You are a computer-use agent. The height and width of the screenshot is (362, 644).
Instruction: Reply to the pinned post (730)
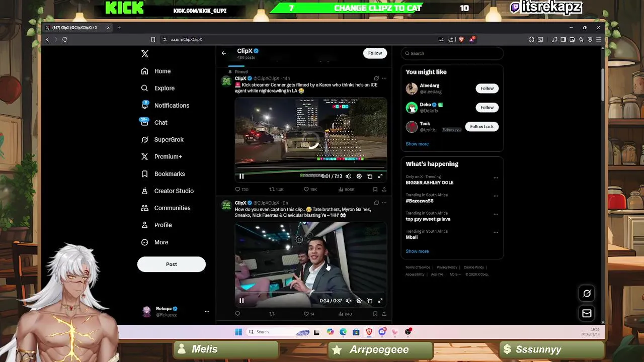(x=242, y=190)
